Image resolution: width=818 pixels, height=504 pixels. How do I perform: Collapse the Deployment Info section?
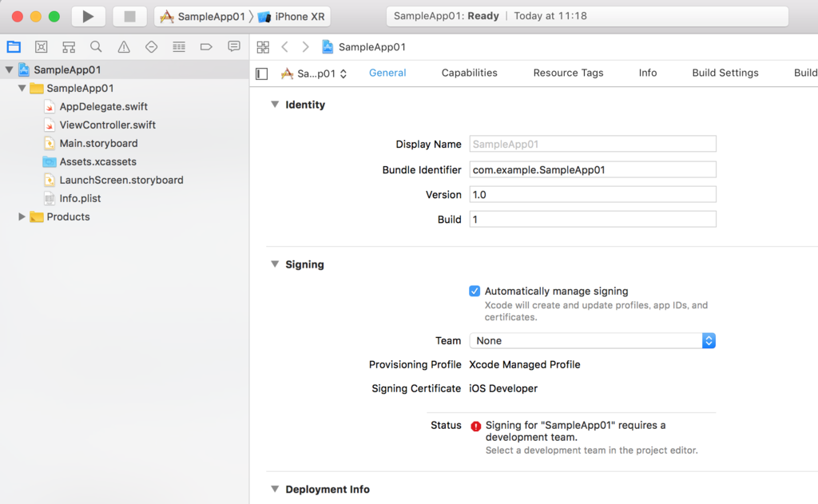pos(275,489)
